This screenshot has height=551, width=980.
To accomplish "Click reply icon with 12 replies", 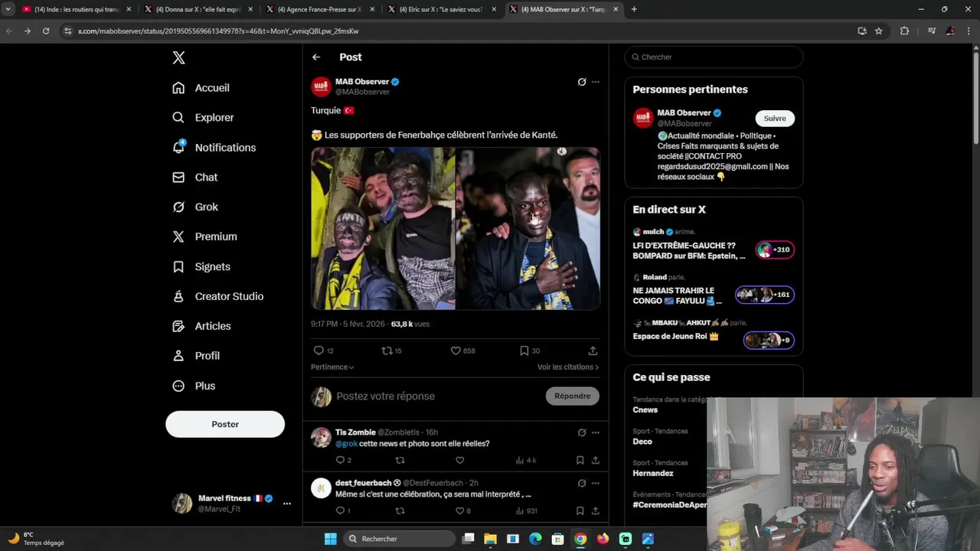I will (x=318, y=350).
